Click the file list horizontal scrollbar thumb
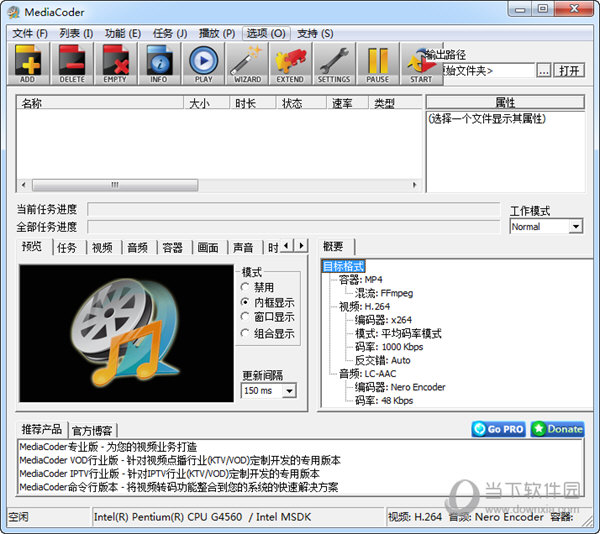 (x=115, y=185)
